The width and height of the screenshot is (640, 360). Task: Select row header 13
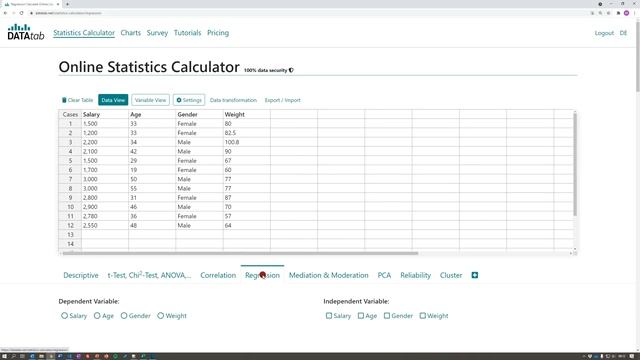(x=70, y=234)
